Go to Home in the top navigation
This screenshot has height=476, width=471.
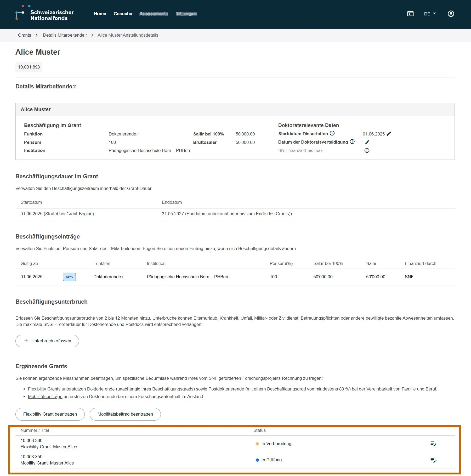(100, 14)
